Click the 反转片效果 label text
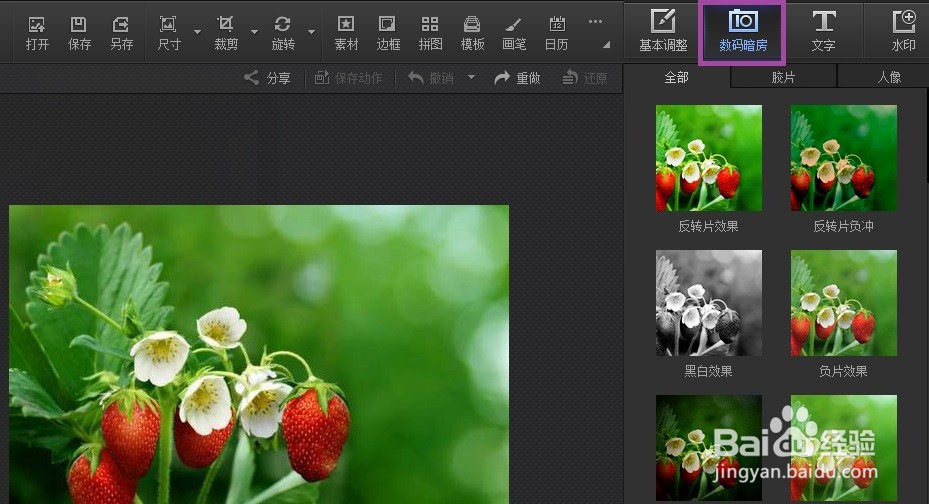 pyautogui.click(x=709, y=226)
